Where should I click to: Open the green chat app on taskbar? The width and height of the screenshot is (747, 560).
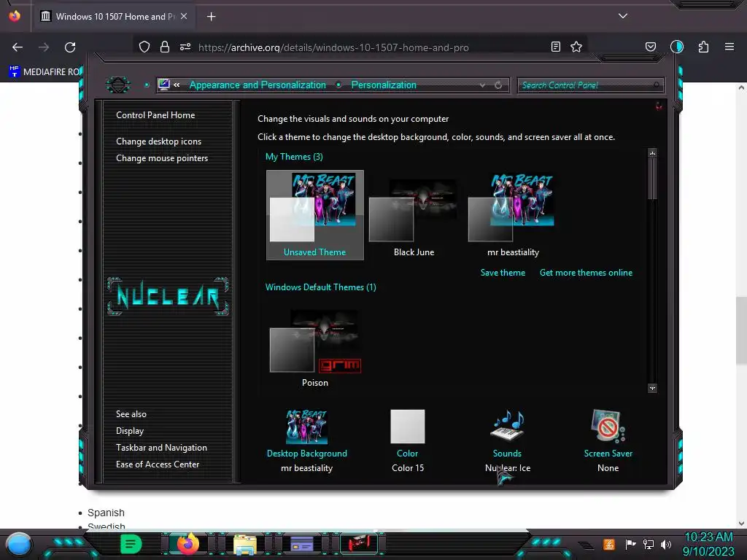tap(131, 544)
